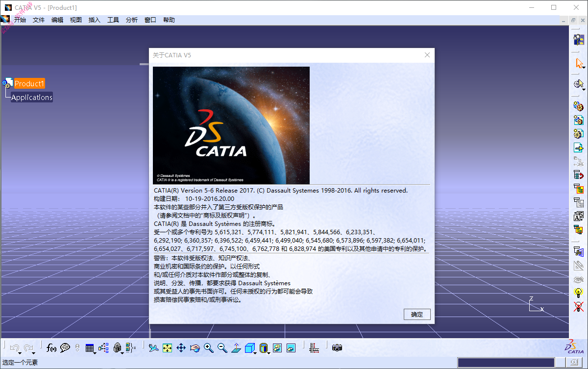Viewport: 588px width, 369px height.
Task: Click the red gear component icon
Action: (579, 106)
